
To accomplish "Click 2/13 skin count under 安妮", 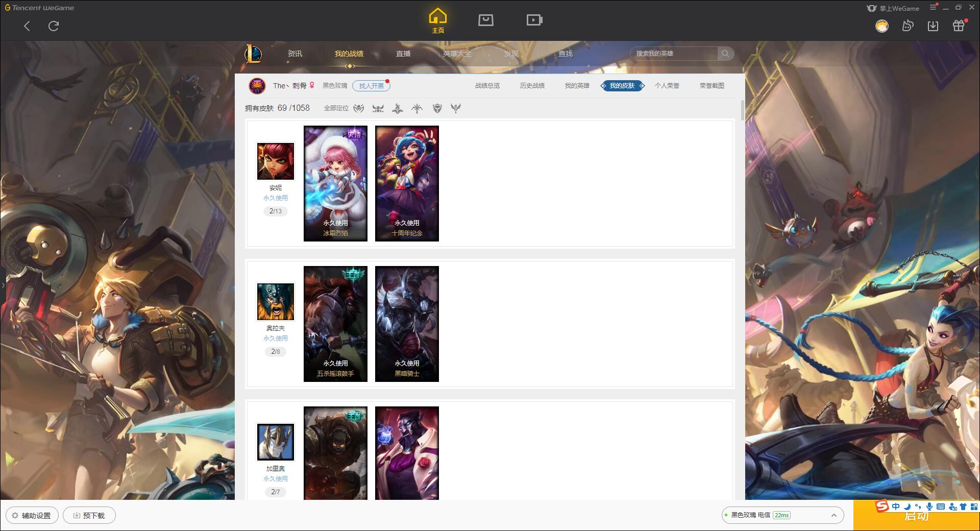I will pos(276,211).
